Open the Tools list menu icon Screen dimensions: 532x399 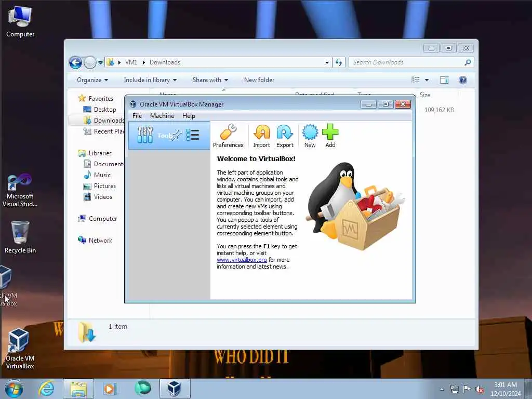[x=193, y=135]
